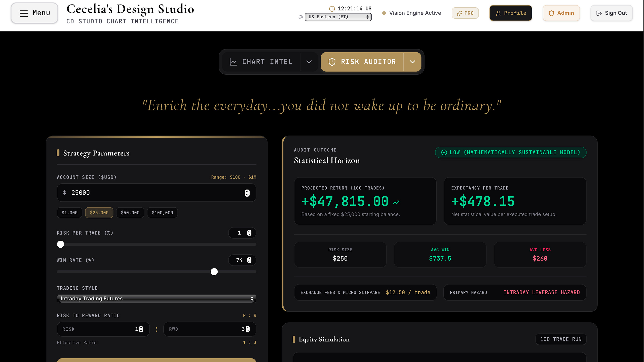Image resolution: width=644 pixels, height=362 pixels.
Task: Click the Vision Engine Active status dot
Action: pos(384,13)
